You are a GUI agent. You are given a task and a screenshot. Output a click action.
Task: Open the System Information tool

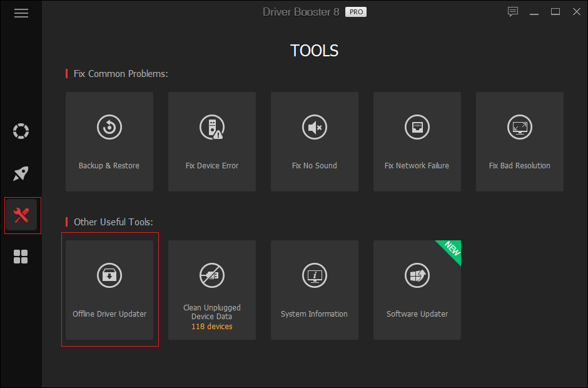[x=314, y=290]
